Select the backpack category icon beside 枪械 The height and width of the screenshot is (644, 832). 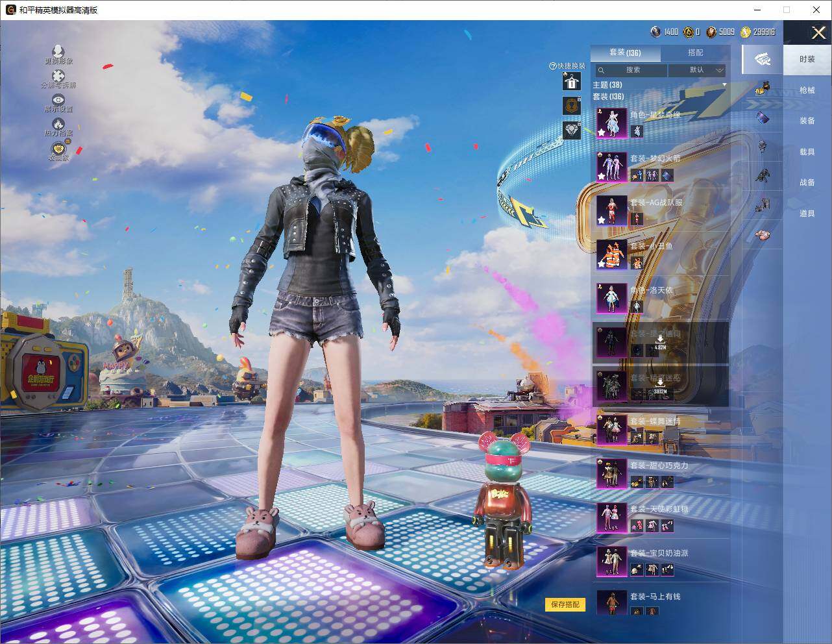(763, 89)
